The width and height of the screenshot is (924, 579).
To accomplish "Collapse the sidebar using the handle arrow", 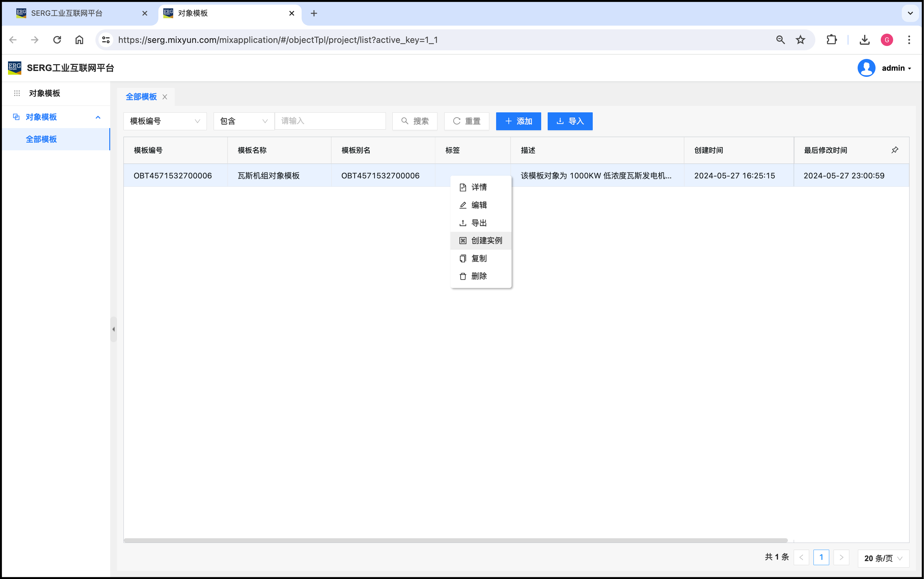I will (113, 329).
